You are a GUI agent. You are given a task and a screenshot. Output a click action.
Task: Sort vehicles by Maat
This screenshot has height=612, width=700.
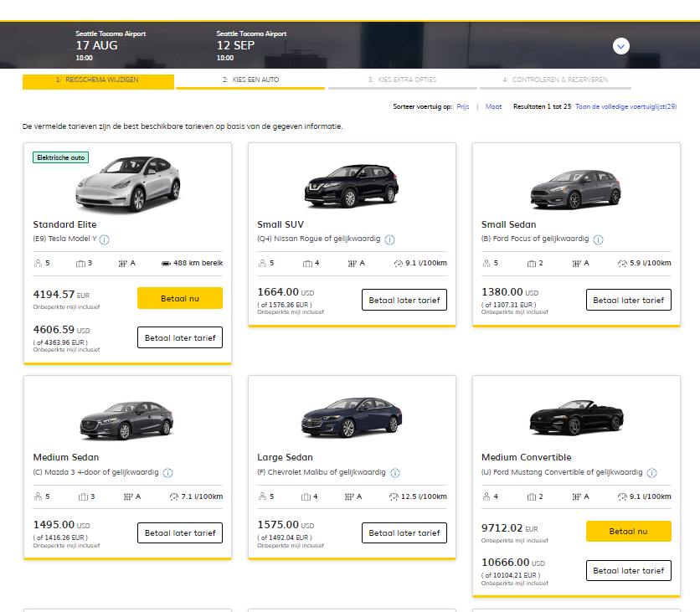(x=493, y=107)
